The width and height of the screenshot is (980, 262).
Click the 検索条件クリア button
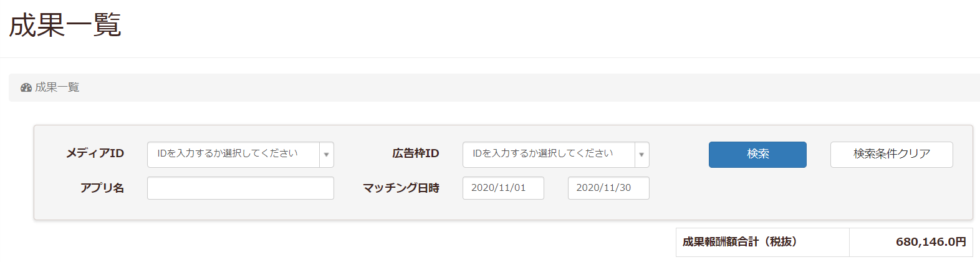891,155
